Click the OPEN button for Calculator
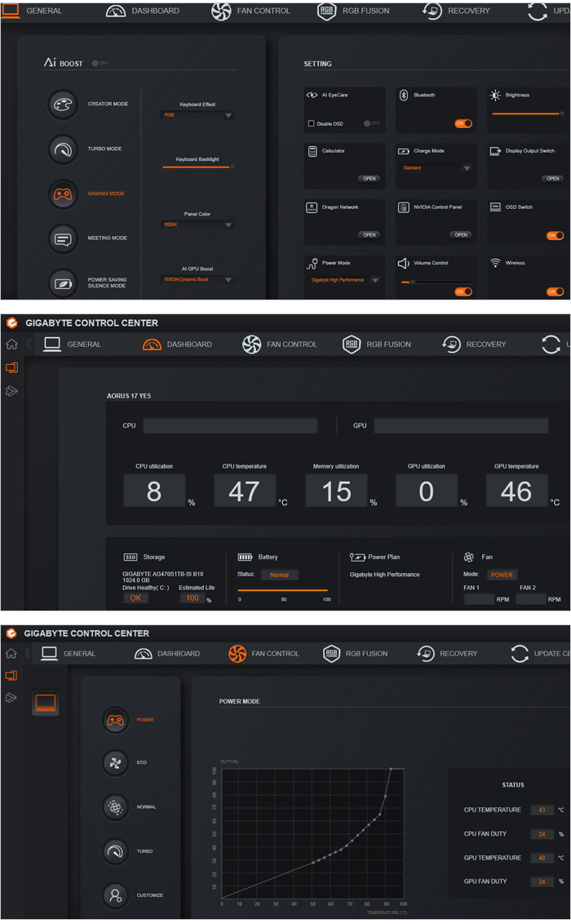The width and height of the screenshot is (571, 924). click(x=369, y=179)
